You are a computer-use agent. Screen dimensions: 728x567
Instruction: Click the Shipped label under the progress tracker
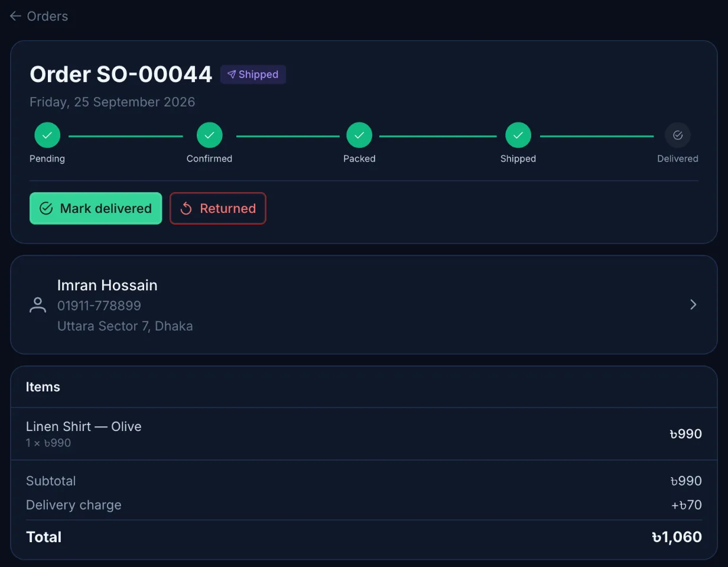[x=518, y=158]
